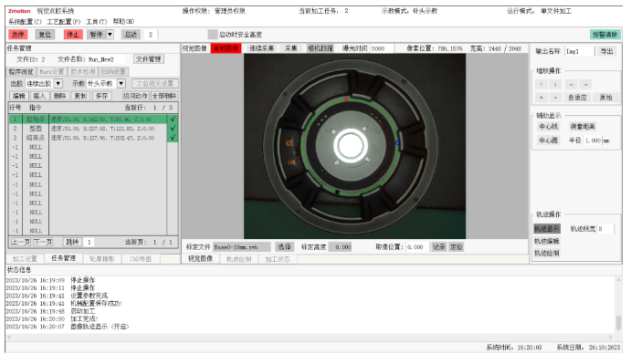The width and height of the screenshot is (631, 364).
Task: Toggle the 轨迹显示 trajectory display button
Action: 546,228
